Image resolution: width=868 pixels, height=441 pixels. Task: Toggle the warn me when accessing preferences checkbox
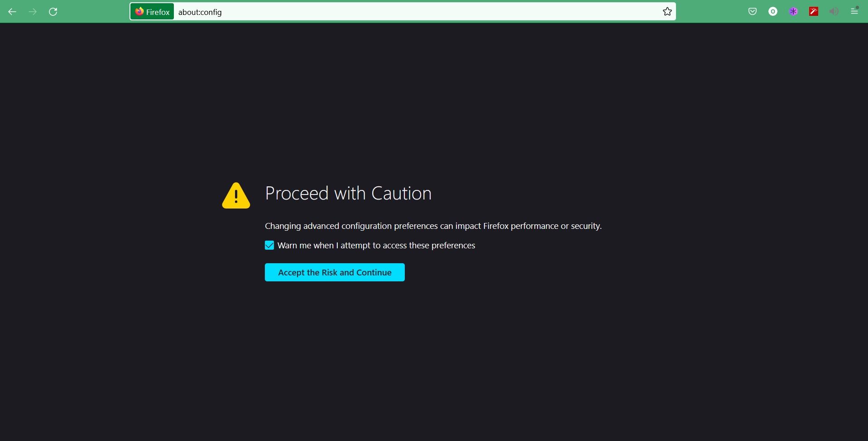pyautogui.click(x=269, y=245)
